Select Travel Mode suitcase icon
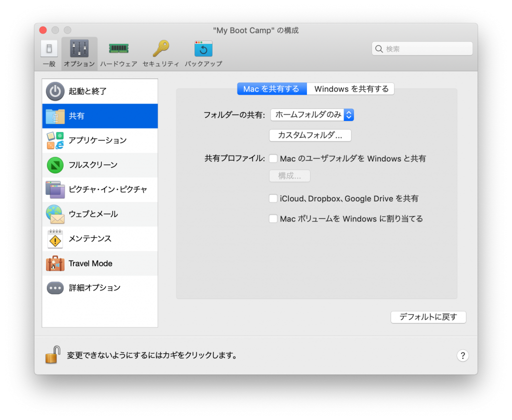 pyautogui.click(x=55, y=263)
